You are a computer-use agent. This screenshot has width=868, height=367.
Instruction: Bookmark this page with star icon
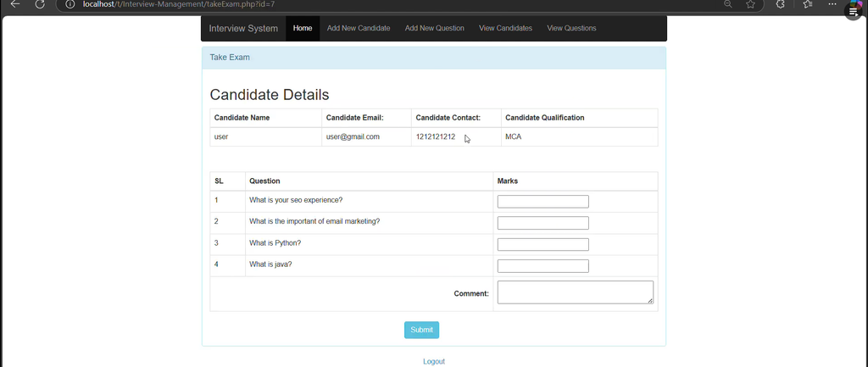[x=750, y=4]
